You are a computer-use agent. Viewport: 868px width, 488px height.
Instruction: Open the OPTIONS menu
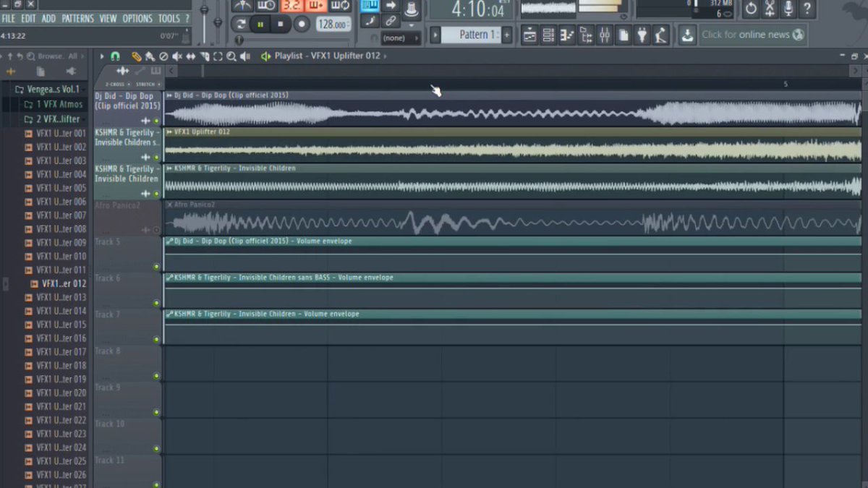[x=137, y=18]
